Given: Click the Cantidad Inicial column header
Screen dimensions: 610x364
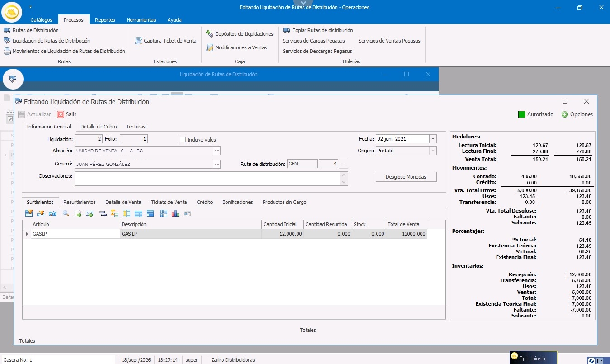Looking at the screenshot, I should (x=283, y=224).
